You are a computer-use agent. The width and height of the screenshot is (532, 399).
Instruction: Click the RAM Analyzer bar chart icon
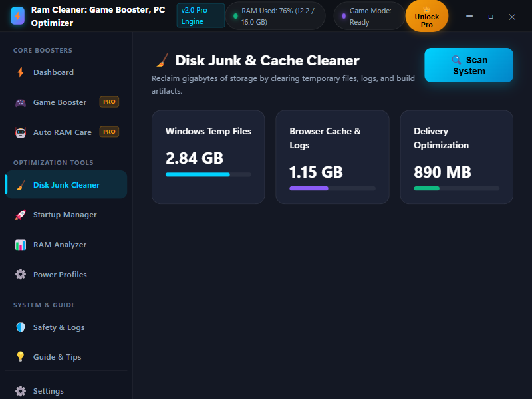click(21, 245)
